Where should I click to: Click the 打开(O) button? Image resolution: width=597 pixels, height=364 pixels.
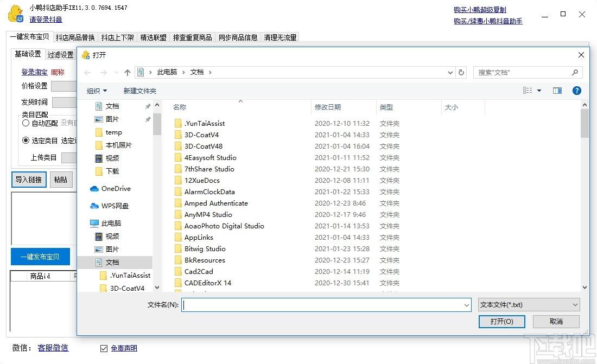[502, 321]
